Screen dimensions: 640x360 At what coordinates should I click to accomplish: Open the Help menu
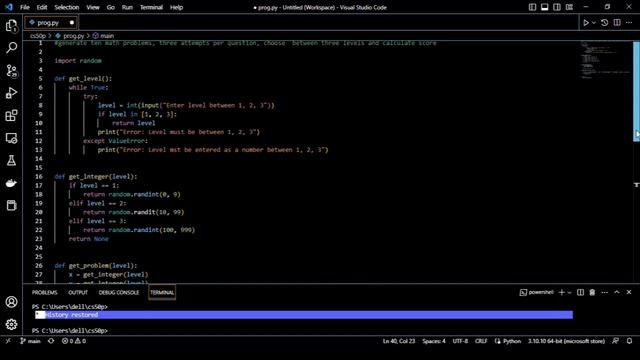coord(176,7)
